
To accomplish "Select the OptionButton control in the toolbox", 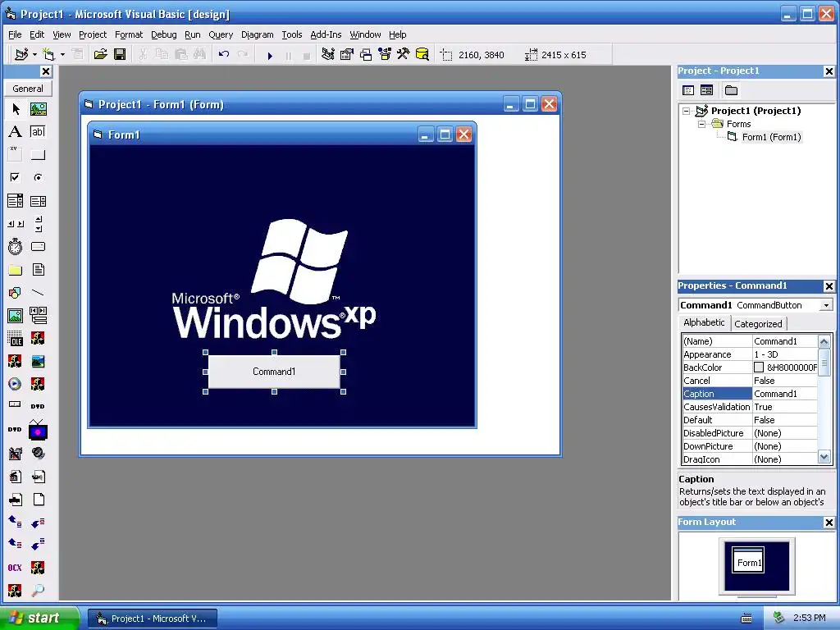I will (38, 177).
